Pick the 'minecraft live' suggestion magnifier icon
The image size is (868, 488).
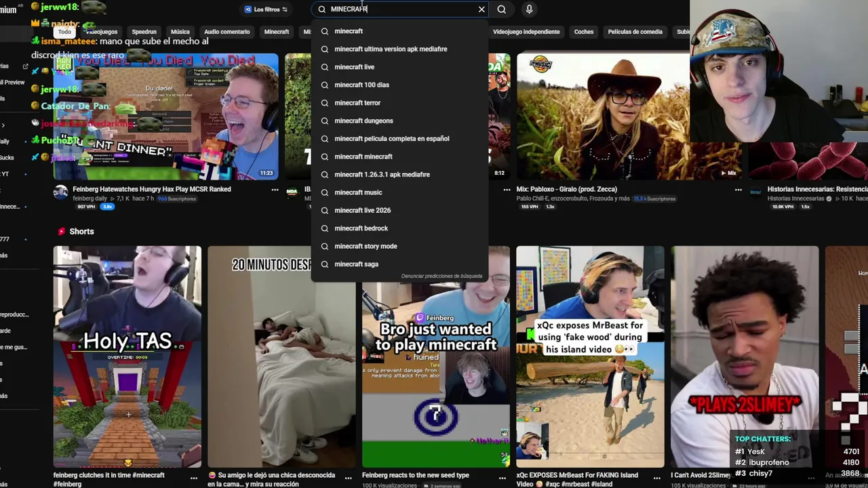point(325,67)
